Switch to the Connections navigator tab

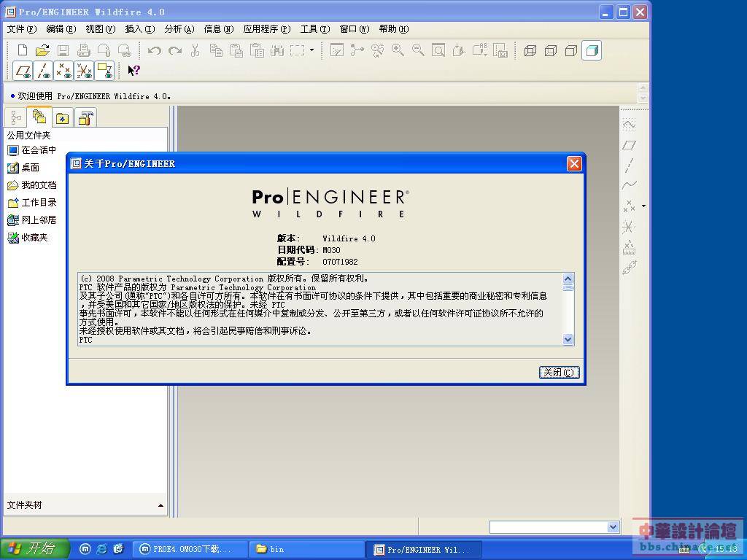click(x=86, y=117)
